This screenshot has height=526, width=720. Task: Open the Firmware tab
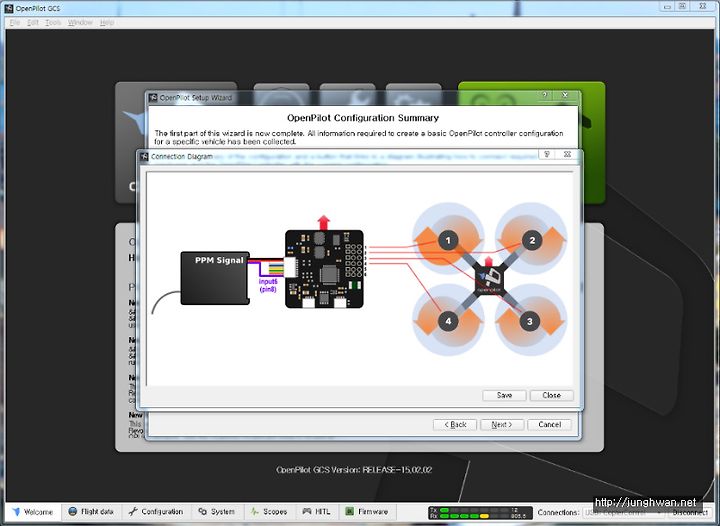[x=367, y=512]
